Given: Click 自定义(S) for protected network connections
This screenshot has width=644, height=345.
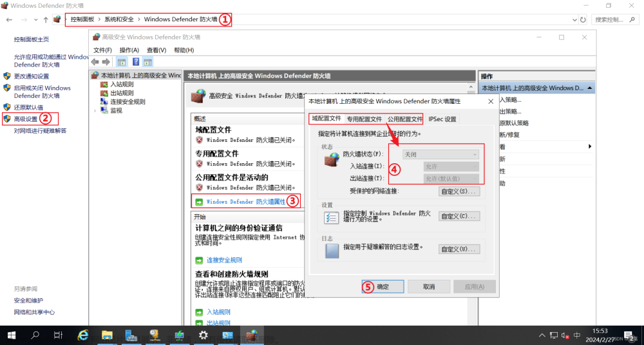Looking at the screenshot, I should point(459,192).
